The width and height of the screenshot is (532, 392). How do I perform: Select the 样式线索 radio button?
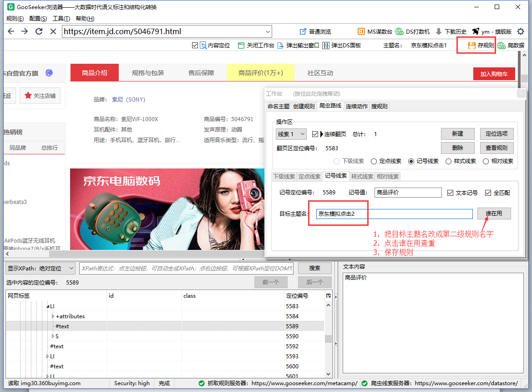pyautogui.click(x=449, y=161)
